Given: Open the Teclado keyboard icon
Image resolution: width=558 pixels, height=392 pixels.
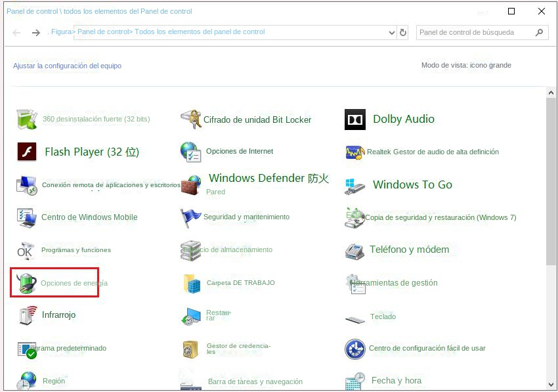Looking at the screenshot, I should 354,319.
